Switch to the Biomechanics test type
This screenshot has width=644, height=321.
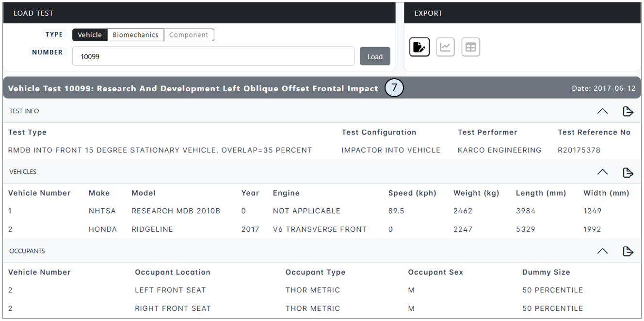click(136, 34)
